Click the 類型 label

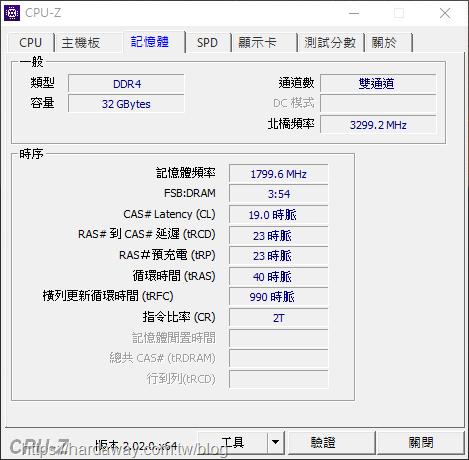tap(42, 83)
